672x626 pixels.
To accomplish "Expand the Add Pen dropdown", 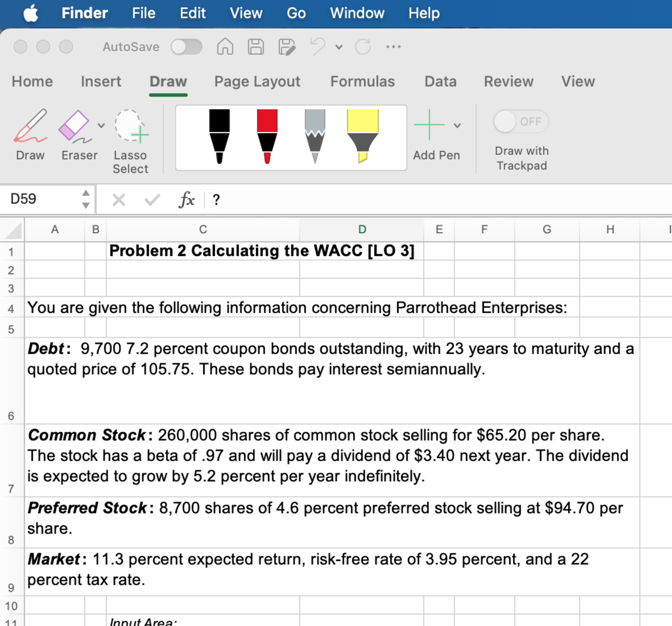I will [x=457, y=125].
